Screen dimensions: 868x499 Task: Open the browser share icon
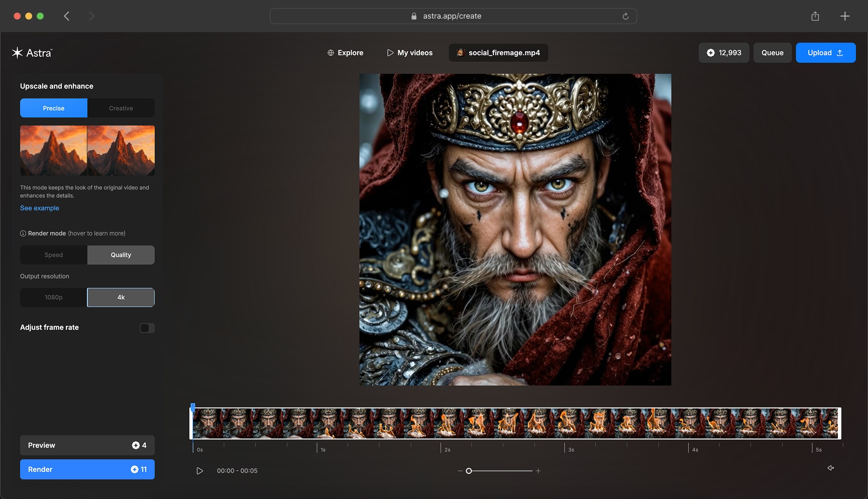click(815, 16)
